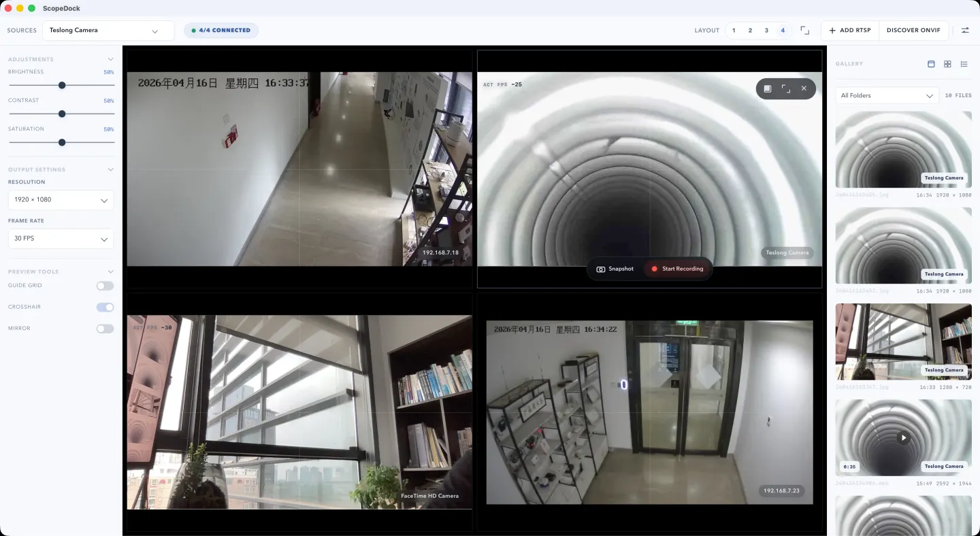Viewport: 980px width, 536px height.
Task: Click Start Recording
Action: (x=677, y=269)
